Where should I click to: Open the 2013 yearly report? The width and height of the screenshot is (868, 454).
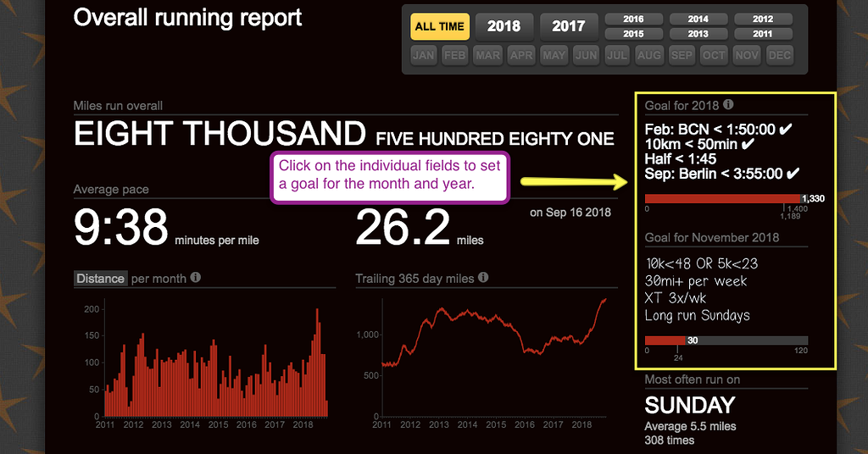click(698, 34)
